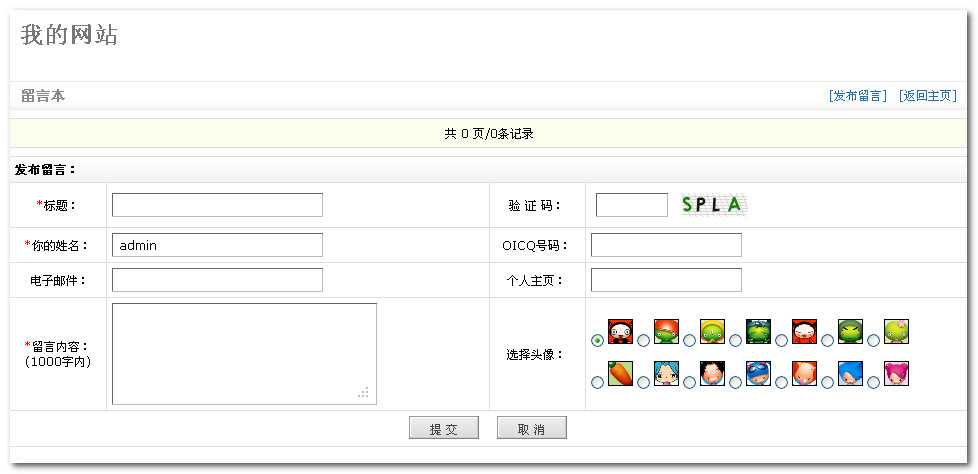Click the light green face with pink bow avatar
978x474 pixels.
(896, 332)
